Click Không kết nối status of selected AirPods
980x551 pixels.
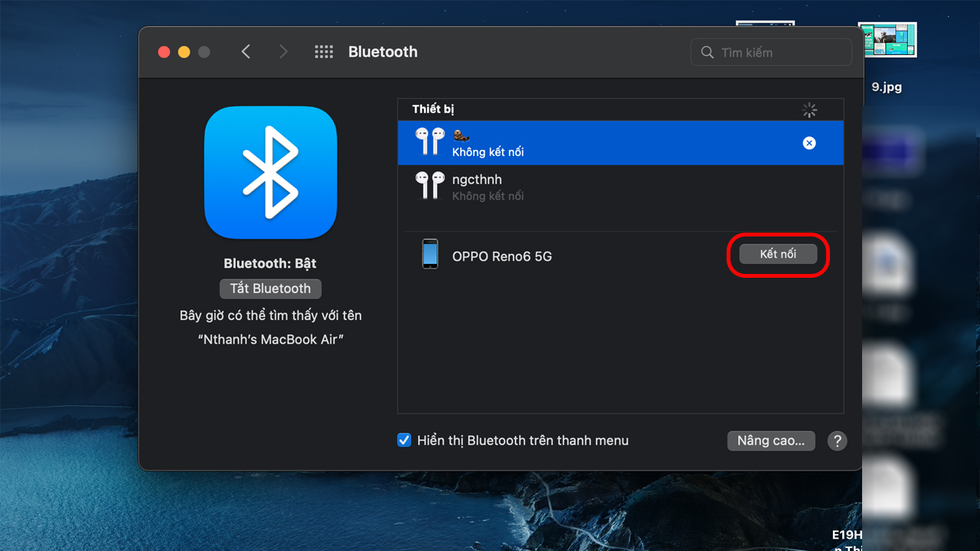pyautogui.click(x=488, y=152)
